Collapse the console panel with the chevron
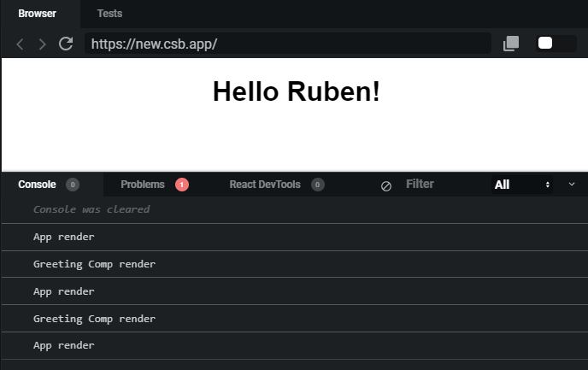588x370 pixels. (572, 184)
